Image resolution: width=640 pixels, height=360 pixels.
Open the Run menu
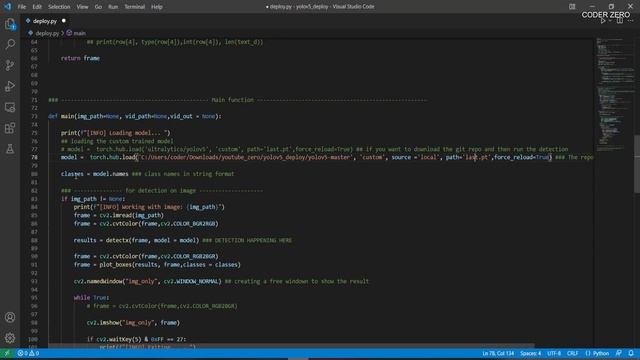[113, 7]
